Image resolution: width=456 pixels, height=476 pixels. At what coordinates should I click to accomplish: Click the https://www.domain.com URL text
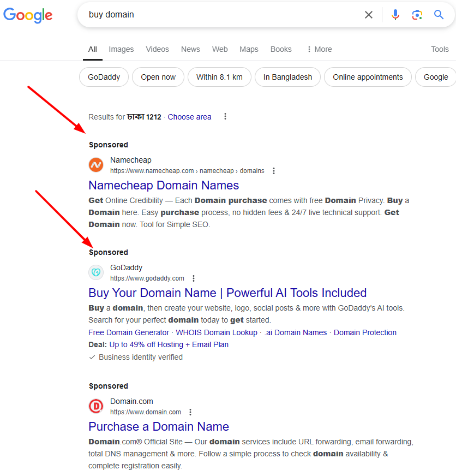[x=146, y=412]
